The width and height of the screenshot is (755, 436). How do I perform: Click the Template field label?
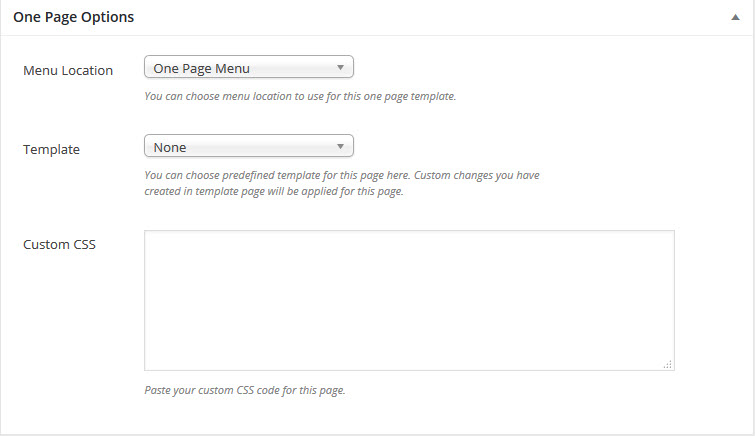coord(52,149)
